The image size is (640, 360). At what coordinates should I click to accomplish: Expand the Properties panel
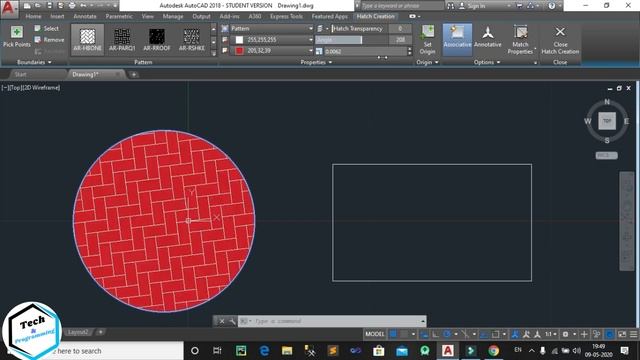pos(316,62)
